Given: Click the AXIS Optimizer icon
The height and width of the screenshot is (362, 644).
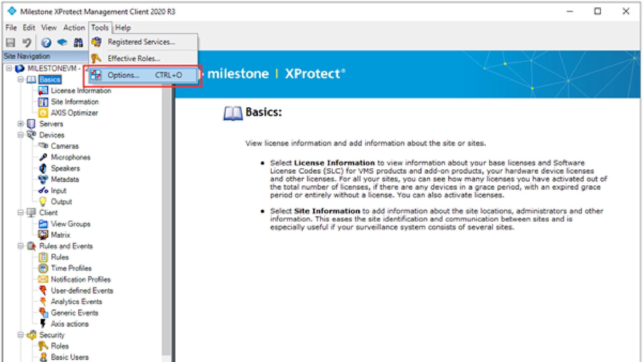Looking at the screenshot, I should (43, 113).
